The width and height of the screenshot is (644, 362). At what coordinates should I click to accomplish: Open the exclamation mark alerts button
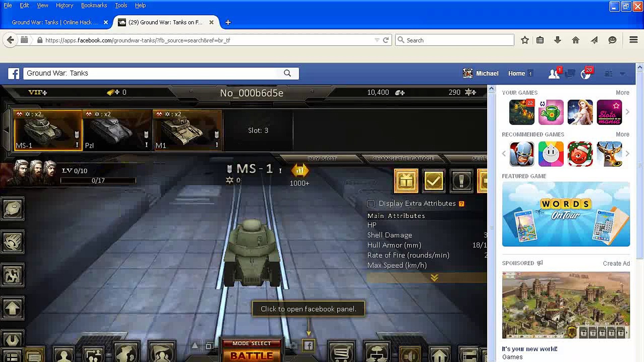coord(462,181)
